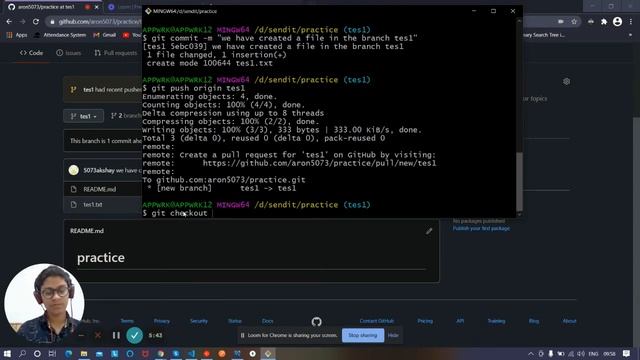Screen dimensions: 640x360
Task: Open the footer Docs link
Action: tap(268, 321)
